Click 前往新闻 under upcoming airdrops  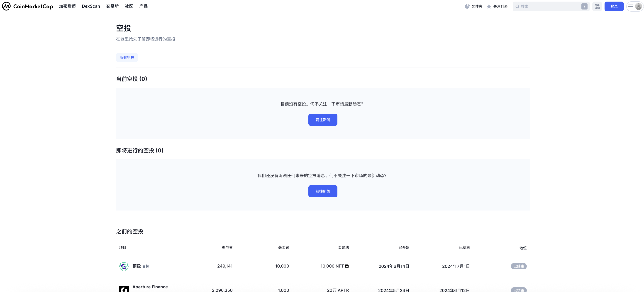click(x=322, y=191)
